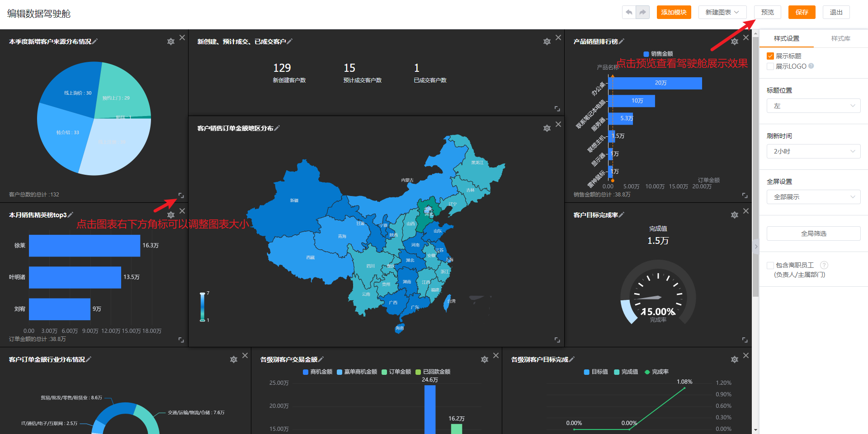This screenshot has width=868, height=434.
Task: Open the 新建图表 dropdown
Action: coord(722,12)
